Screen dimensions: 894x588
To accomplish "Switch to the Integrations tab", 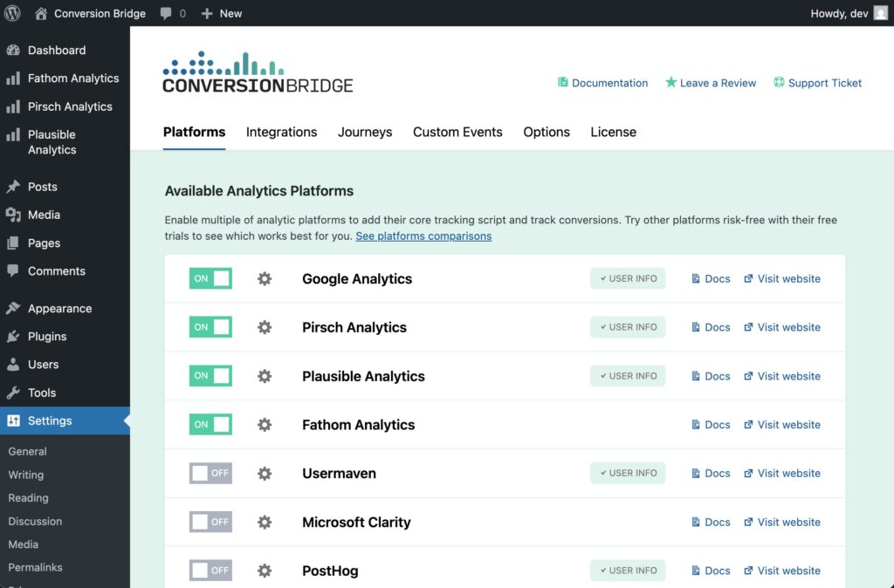I will click(282, 133).
